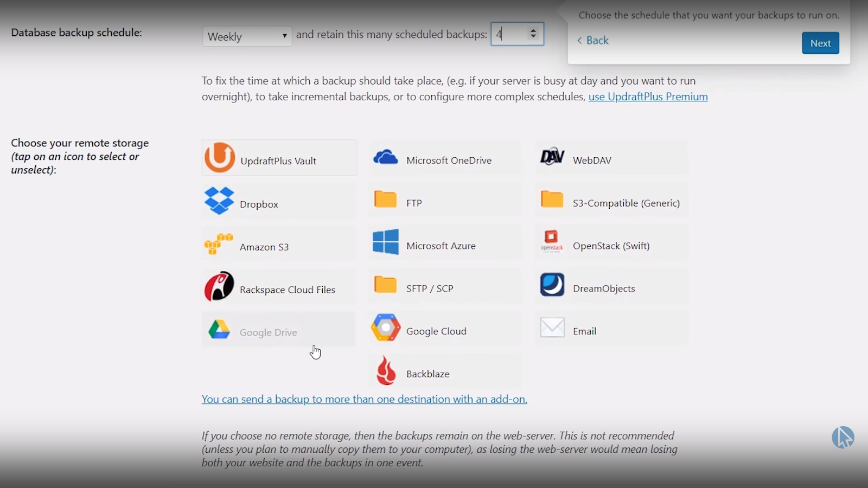
Task: Click the DreamObjects label text
Action: (x=604, y=288)
